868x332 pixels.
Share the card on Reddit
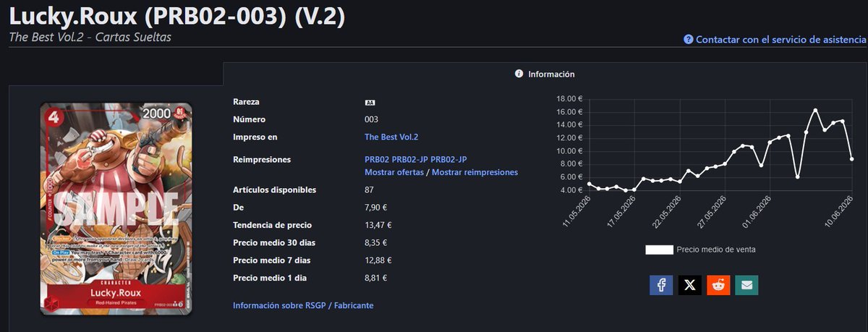click(x=718, y=285)
